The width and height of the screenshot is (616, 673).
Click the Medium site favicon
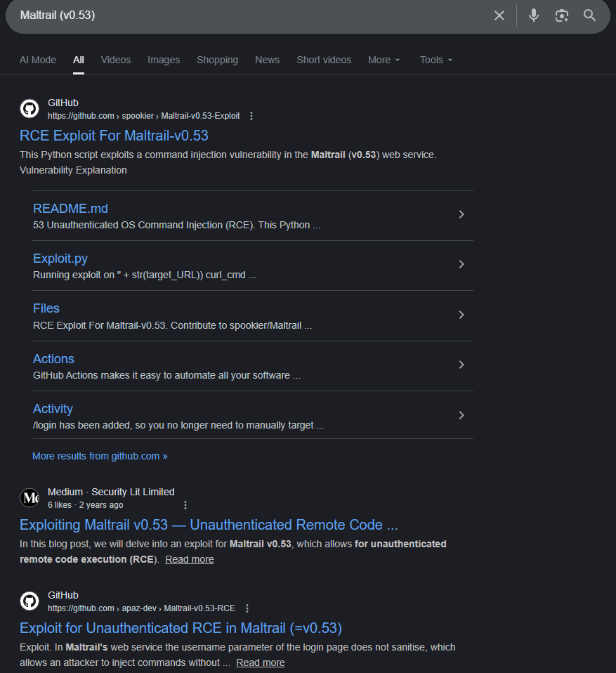[30, 498]
